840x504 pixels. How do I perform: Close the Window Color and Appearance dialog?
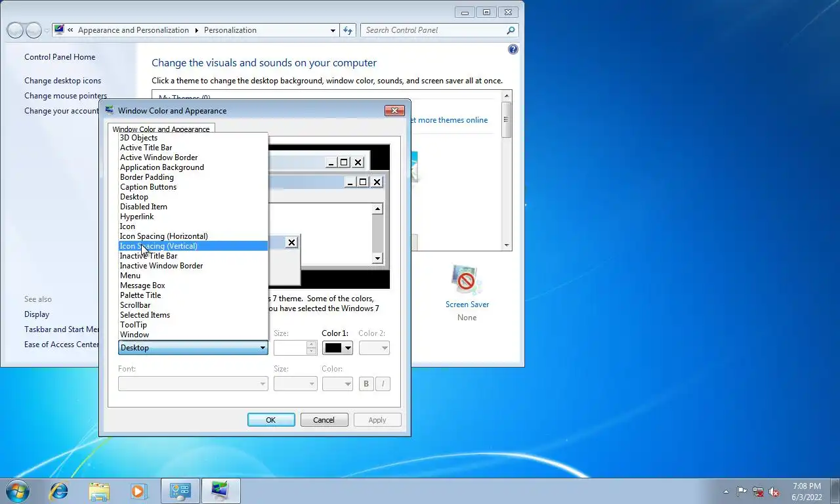(394, 110)
